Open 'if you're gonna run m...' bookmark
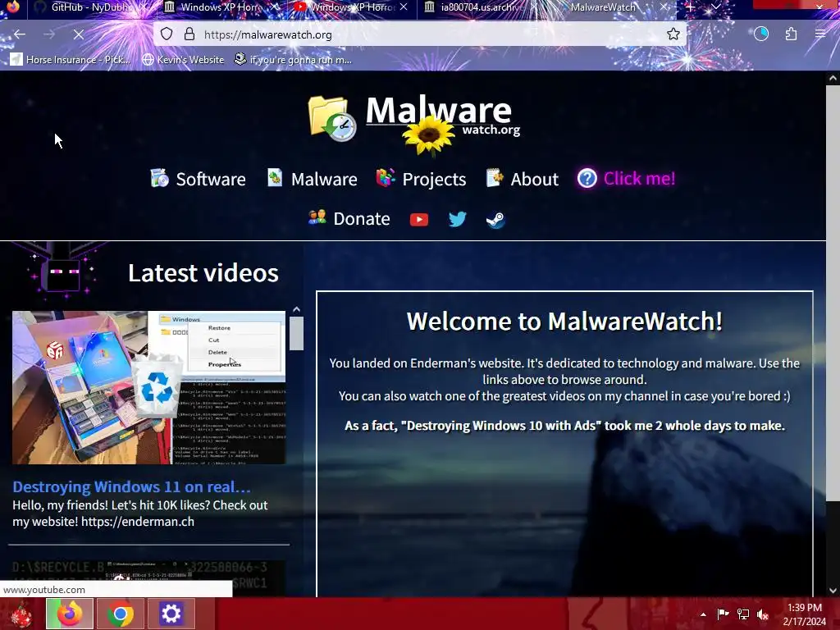This screenshot has width=840, height=630. click(293, 59)
